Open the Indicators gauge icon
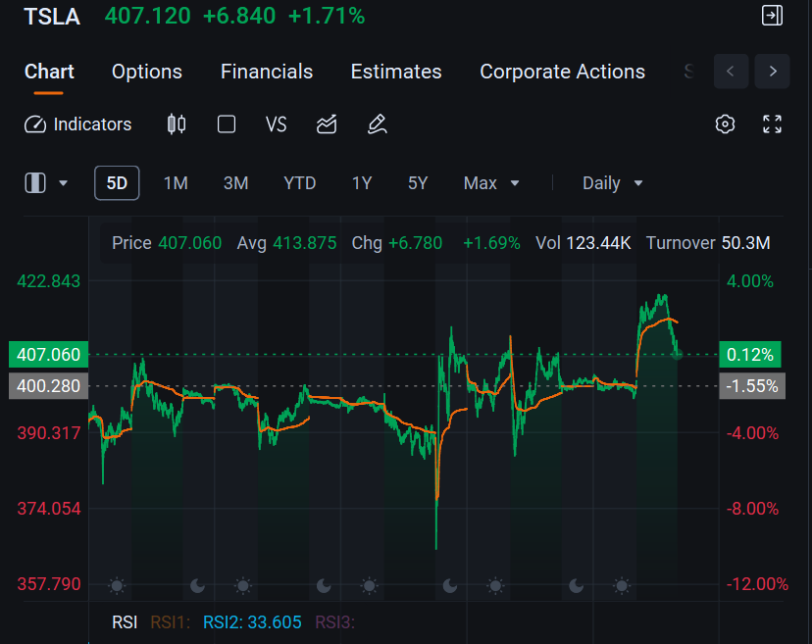The height and width of the screenshot is (644, 812). [x=35, y=124]
